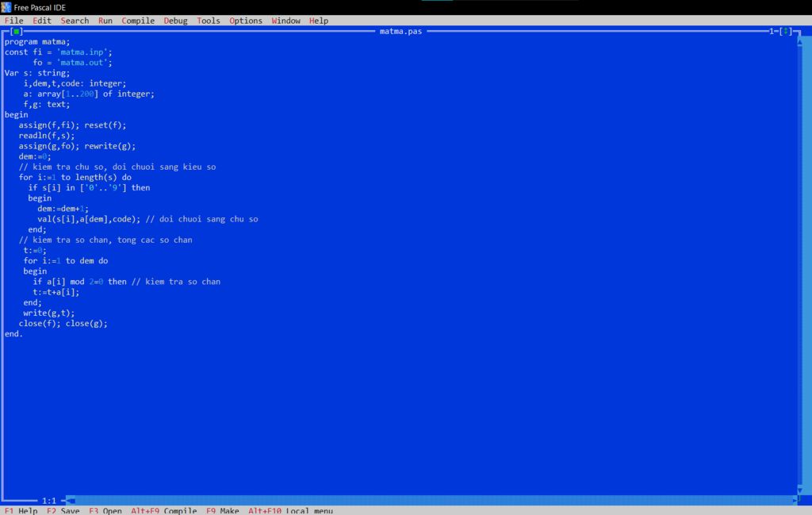Click the 'if a[i] mod 2=0 then' statement
812x515 pixels.
click(79, 282)
